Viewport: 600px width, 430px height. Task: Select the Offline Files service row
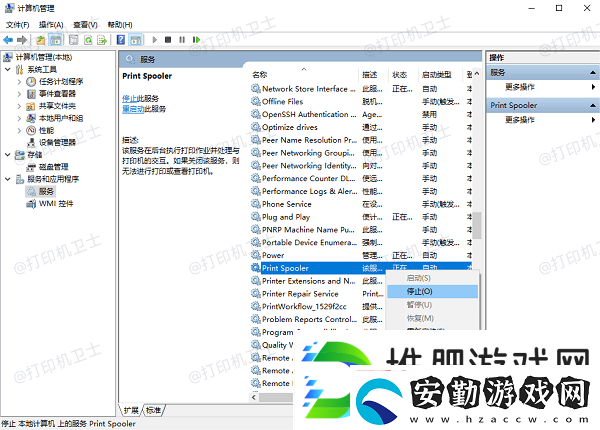click(361, 102)
